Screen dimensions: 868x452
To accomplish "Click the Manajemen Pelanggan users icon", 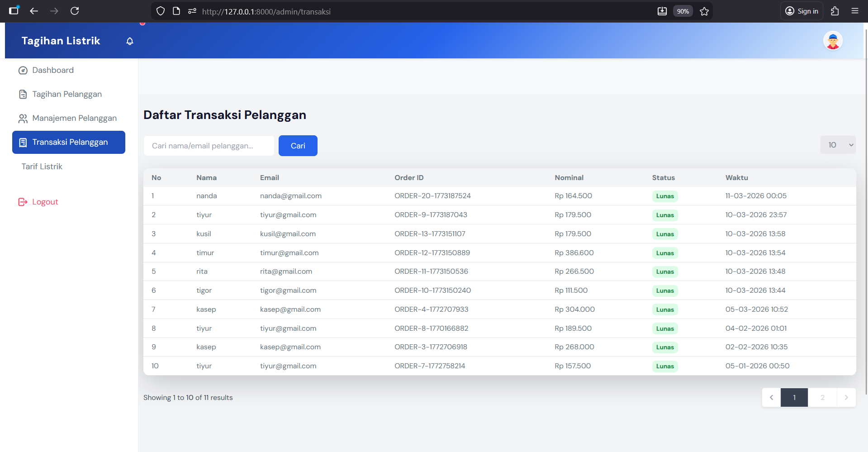I will tap(23, 119).
